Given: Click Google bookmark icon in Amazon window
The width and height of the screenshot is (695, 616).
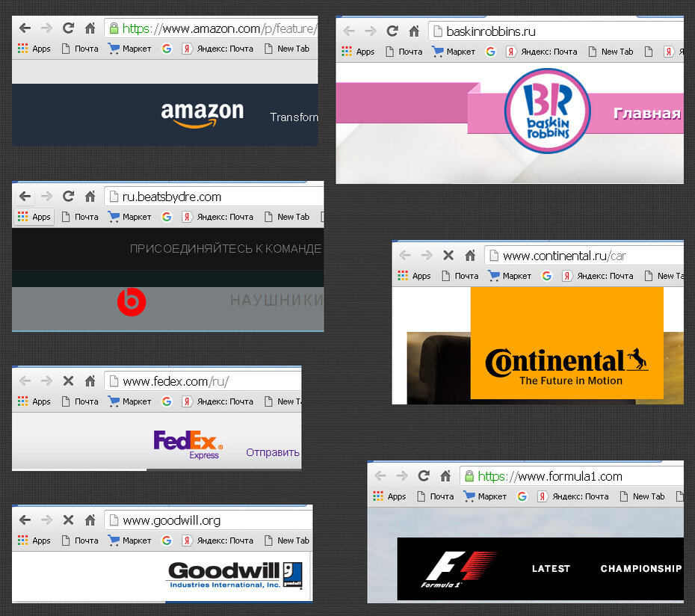Looking at the screenshot, I should 167,49.
